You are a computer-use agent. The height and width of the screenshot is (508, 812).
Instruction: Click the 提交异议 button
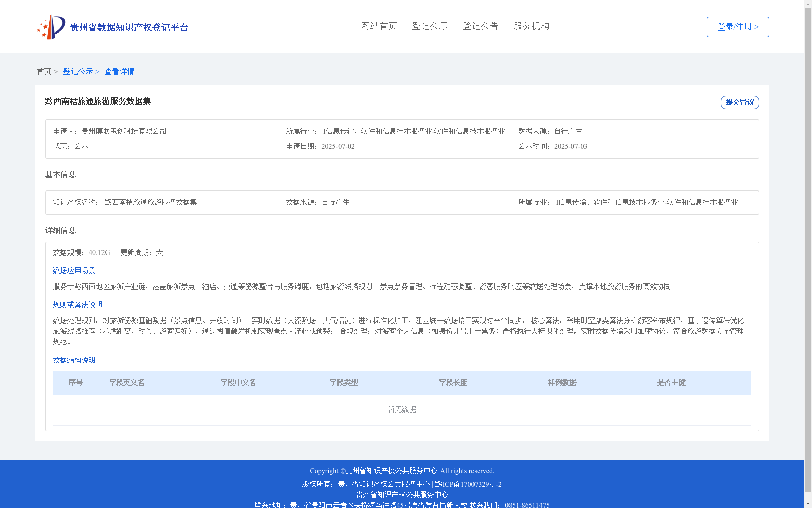coord(740,102)
